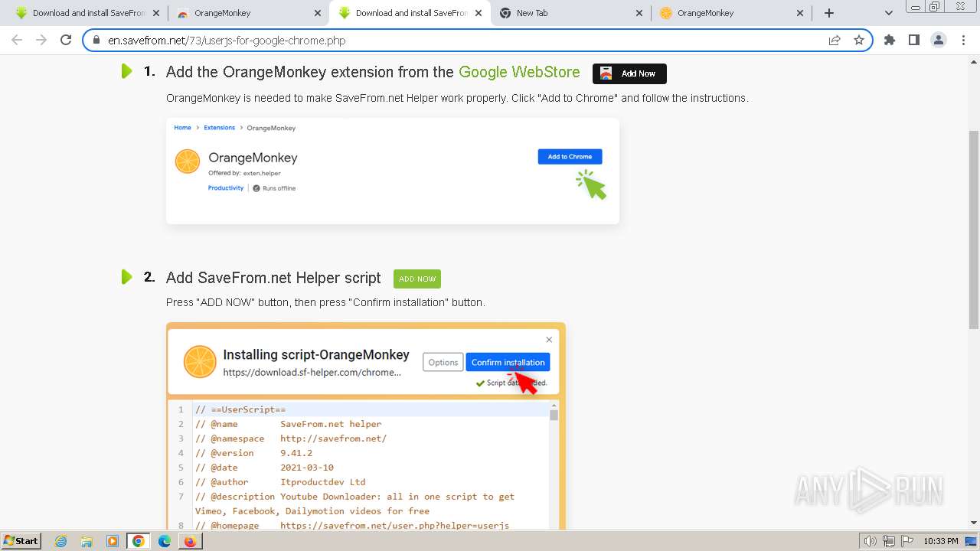Open Chrome three-dot menu
The height and width of the screenshot is (551, 980).
click(x=963, y=41)
